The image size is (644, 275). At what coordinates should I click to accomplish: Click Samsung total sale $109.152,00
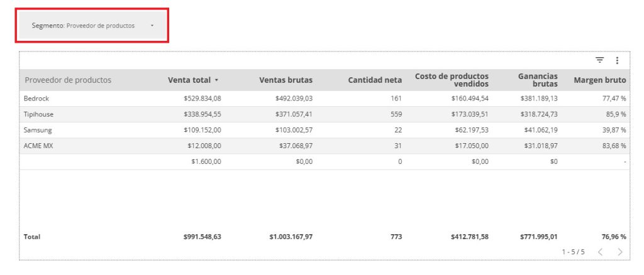tap(203, 130)
